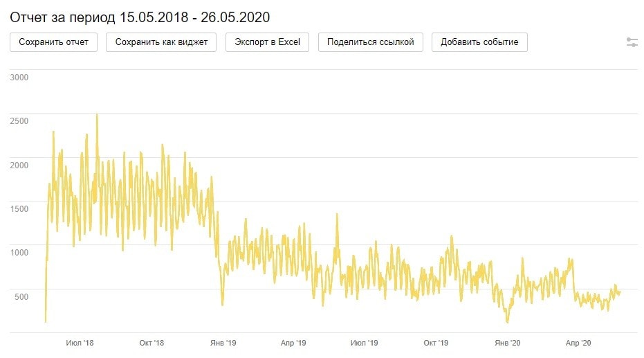Click the "Апр '19" axis label
Image resolution: width=644 pixels, height=358 pixels.
[x=293, y=343]
